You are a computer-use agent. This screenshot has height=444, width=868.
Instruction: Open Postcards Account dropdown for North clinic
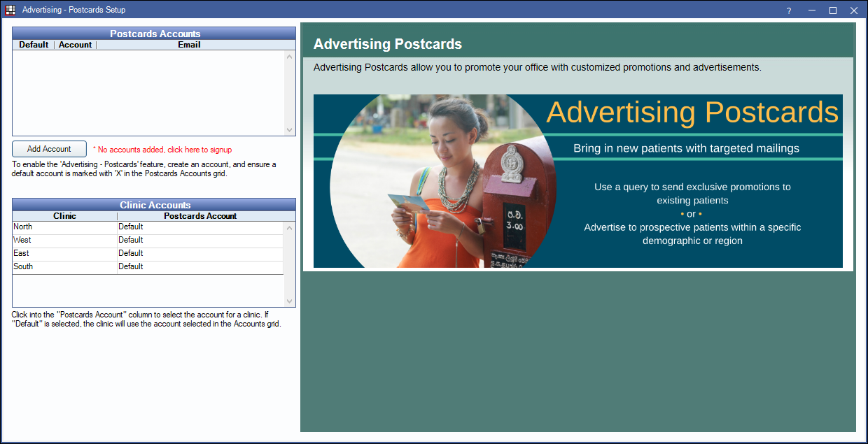[199, 227]
